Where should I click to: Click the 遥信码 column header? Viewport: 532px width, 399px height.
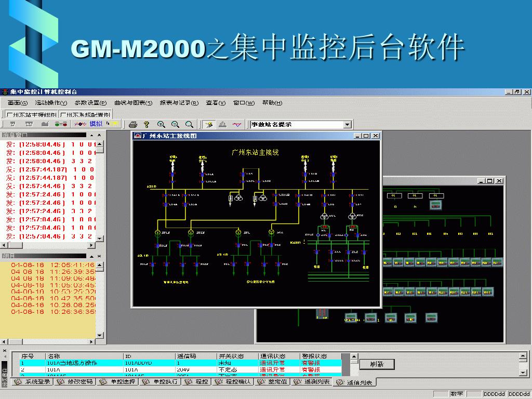(x=196, y=356)
